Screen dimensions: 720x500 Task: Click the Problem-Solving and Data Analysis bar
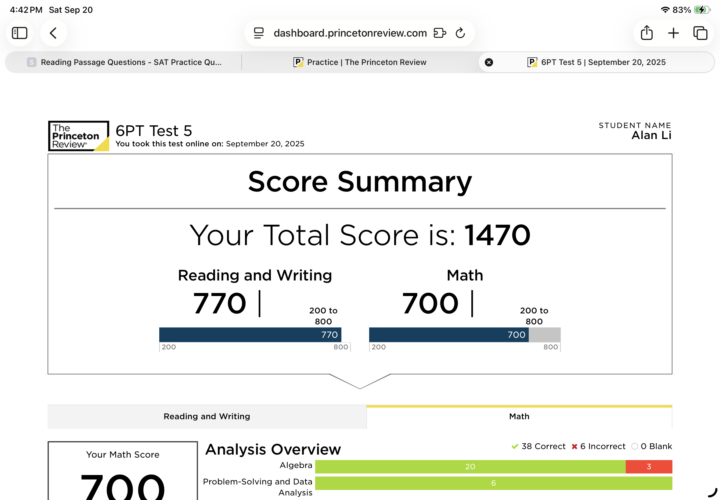pyautogui.click(x=494, y=483)
